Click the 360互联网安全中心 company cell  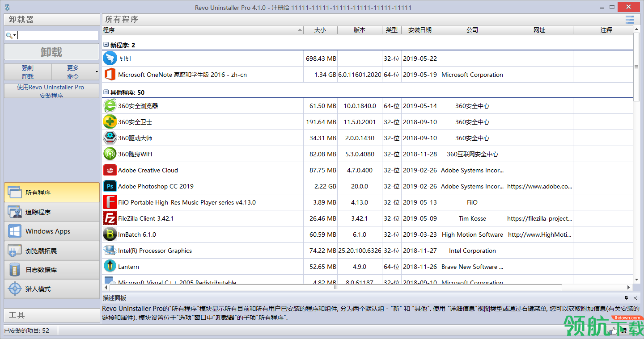click(x=472, y=154)
